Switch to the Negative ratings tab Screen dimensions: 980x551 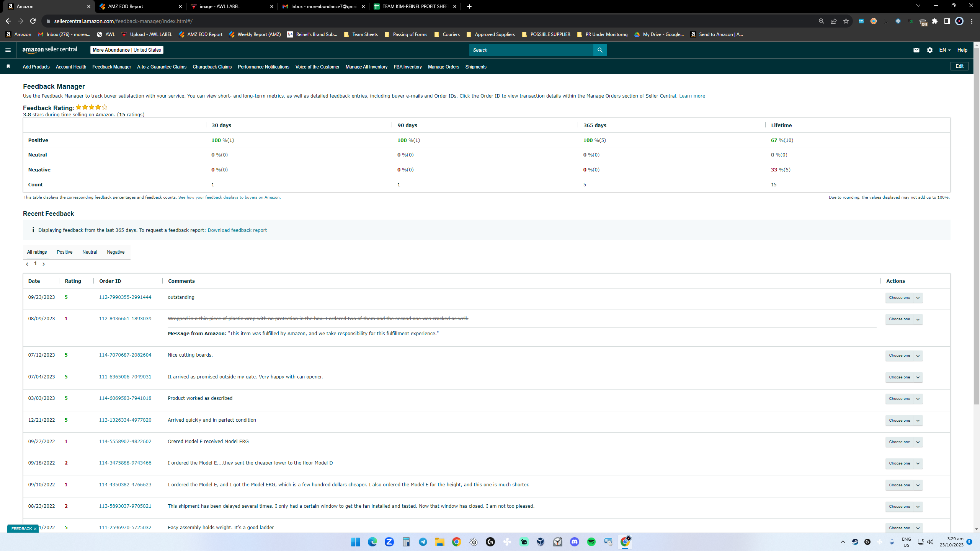coord(116,252)
